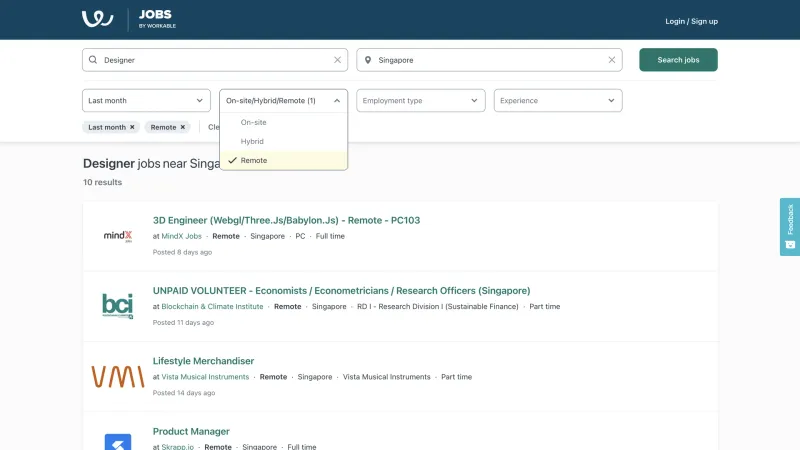Open the Blockchain & Climate Institute link
Image resolution: width=800 pixels, height=450 pixels.
[x=212, y=307]
